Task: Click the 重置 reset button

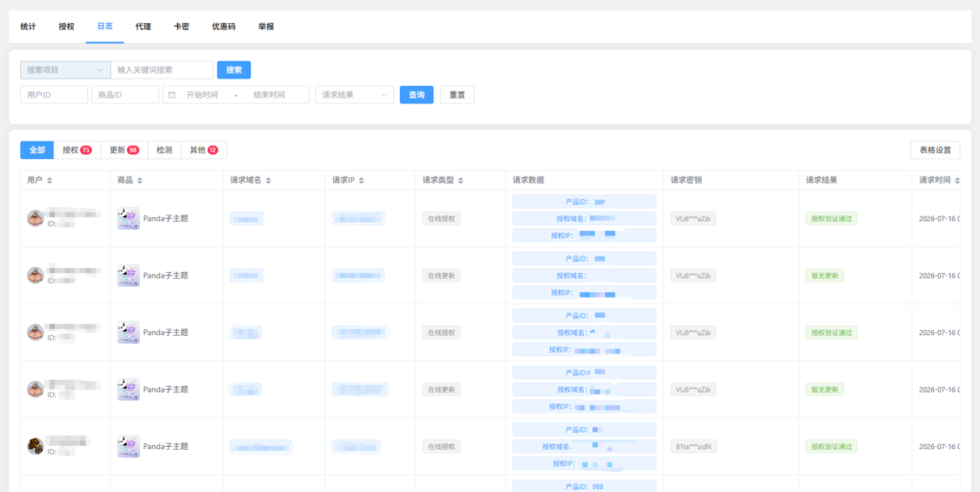Action: pyautogui.click(x=457, y=95)
